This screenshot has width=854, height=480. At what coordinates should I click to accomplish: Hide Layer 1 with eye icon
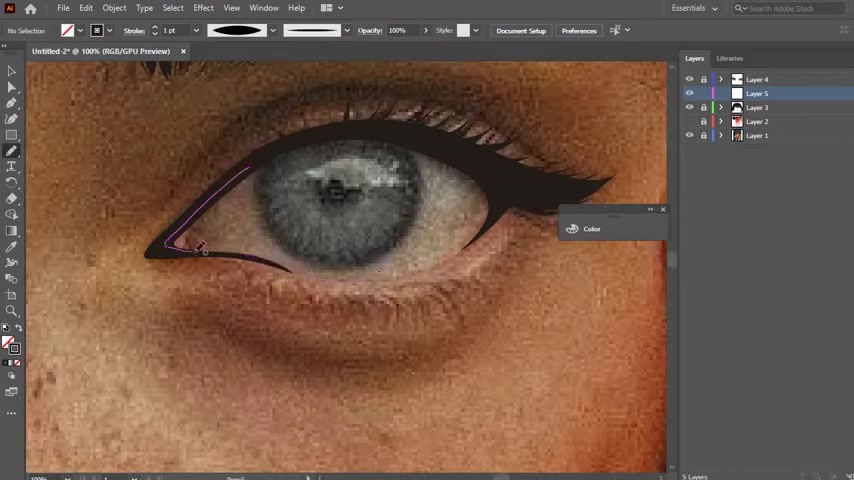[x=690, y=135]
